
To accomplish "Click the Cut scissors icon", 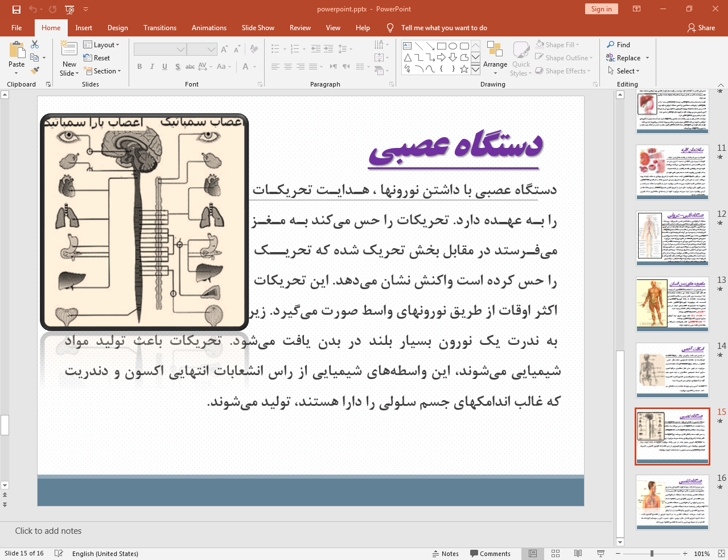I will (x=35, y=44).
